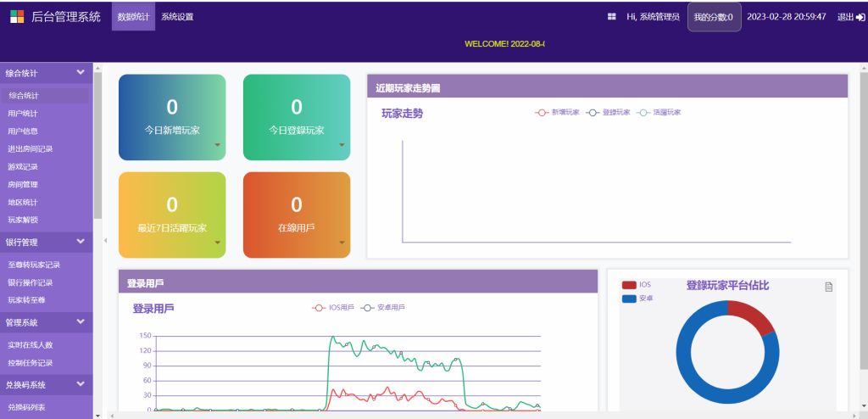The width and height of the screenshot is (868, 419).
Task: Click sidebar scrollbar down arrow
Action: point(98,415)
